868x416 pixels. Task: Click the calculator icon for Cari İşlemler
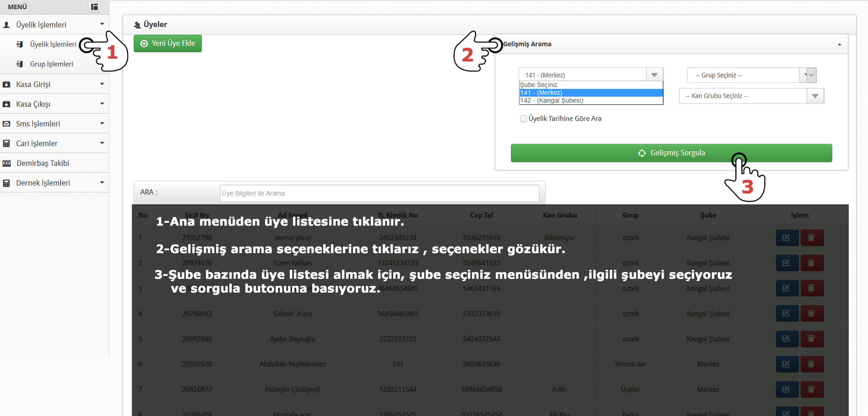(x=6, y=143)
